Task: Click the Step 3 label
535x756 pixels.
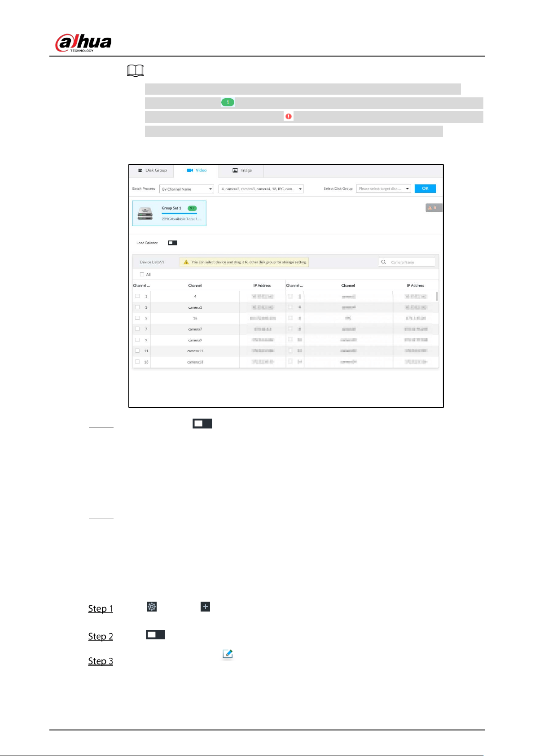Action: click(x=101, y=661)
